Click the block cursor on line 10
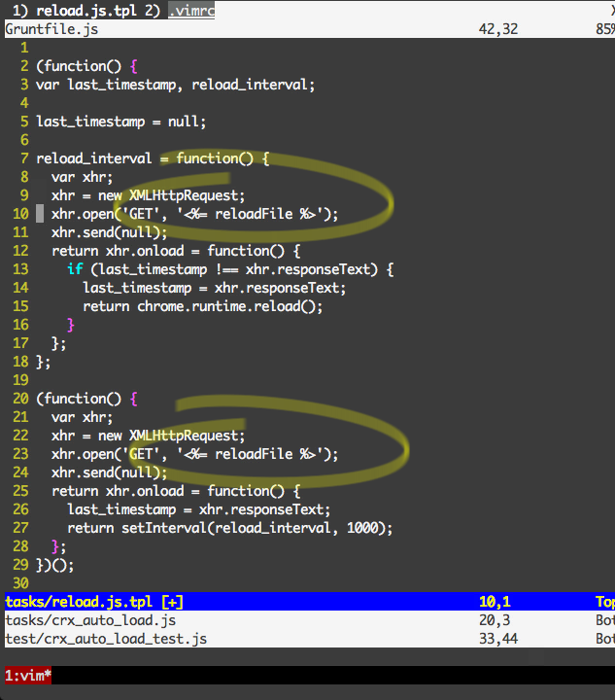Image resolution: width=615 pixels, height=700 pixels. [x=40, y=214]
